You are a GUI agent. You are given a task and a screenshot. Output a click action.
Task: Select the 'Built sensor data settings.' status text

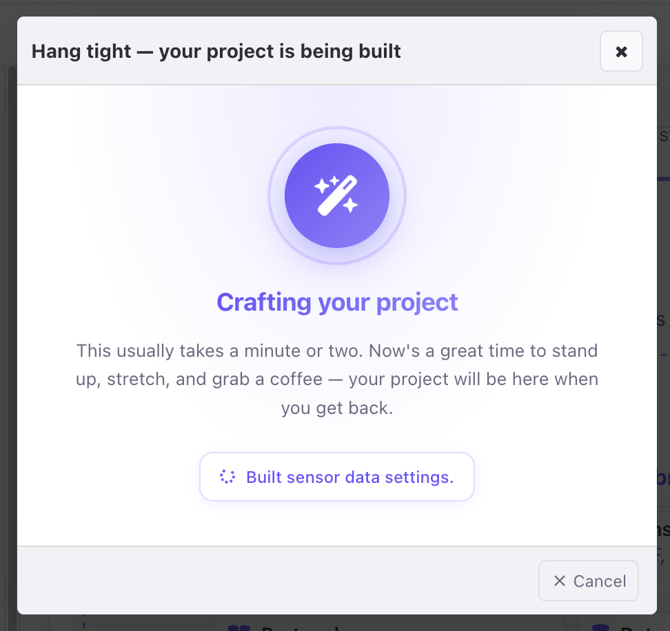(x=350, y=477)
